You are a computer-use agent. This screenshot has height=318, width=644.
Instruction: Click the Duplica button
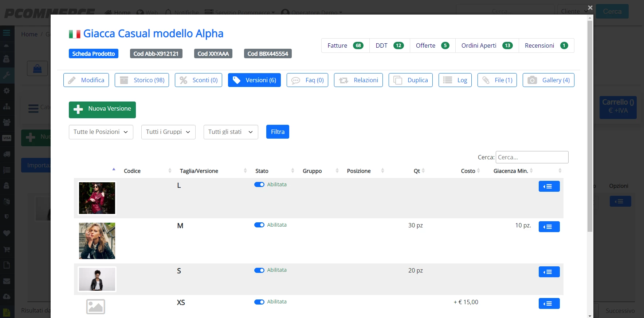pyautogui.click(x=411, y=80)
